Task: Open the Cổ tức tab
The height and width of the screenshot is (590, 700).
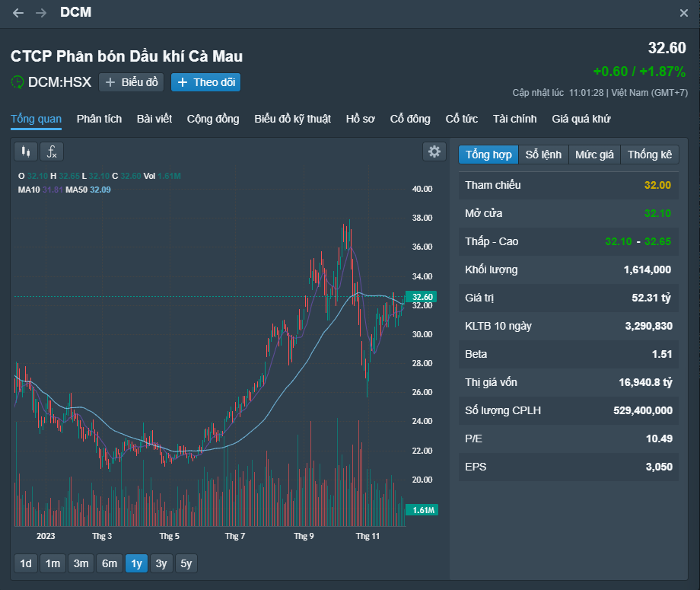Action: (x=462, y=119)
